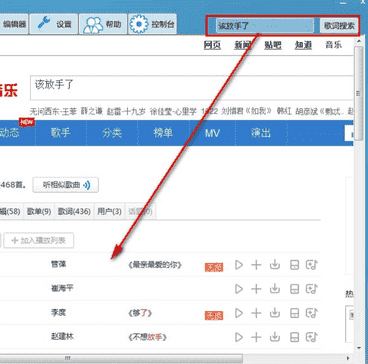Click the device-shaped icon in the 管葆 row

coord(294,265)
